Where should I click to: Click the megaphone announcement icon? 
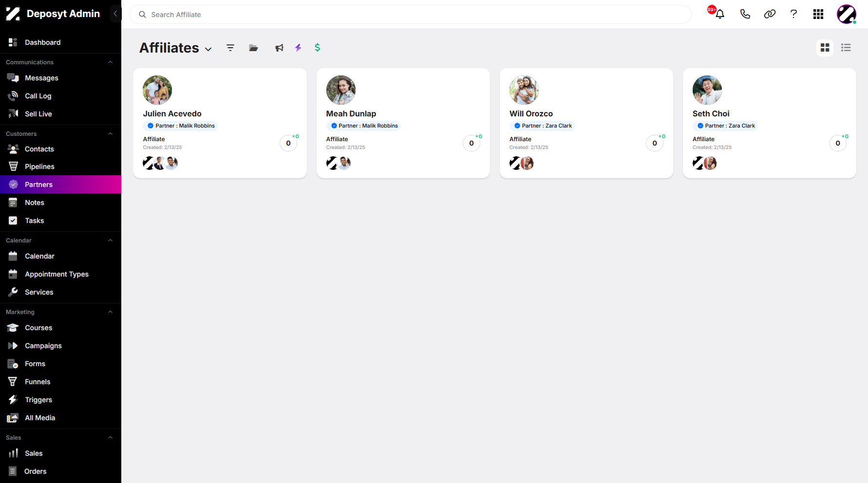(x=279, y=48)
